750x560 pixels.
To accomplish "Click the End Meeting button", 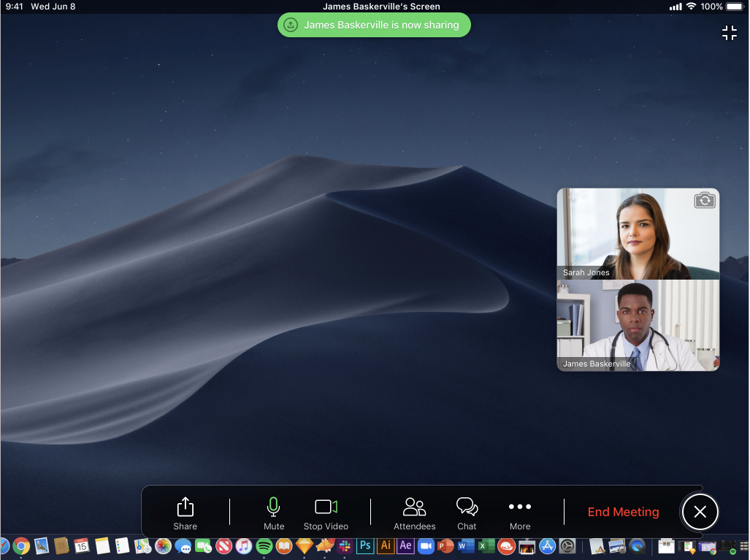I will click(623, 513).
